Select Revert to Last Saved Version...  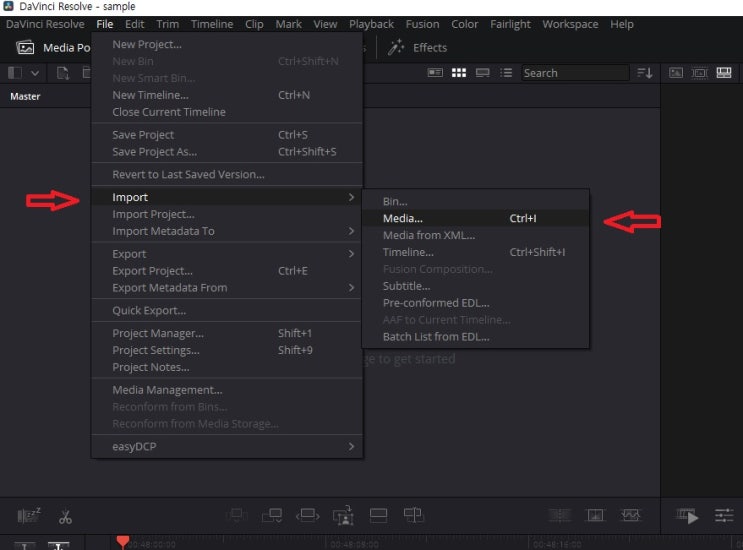[227, 174]
